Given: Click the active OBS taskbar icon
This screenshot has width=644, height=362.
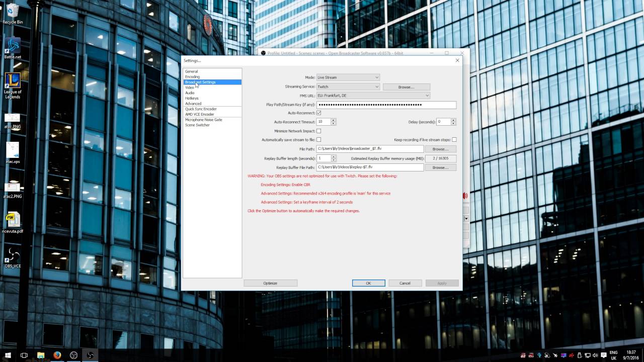Looking at the screenshot, I should tap(90, 355).
